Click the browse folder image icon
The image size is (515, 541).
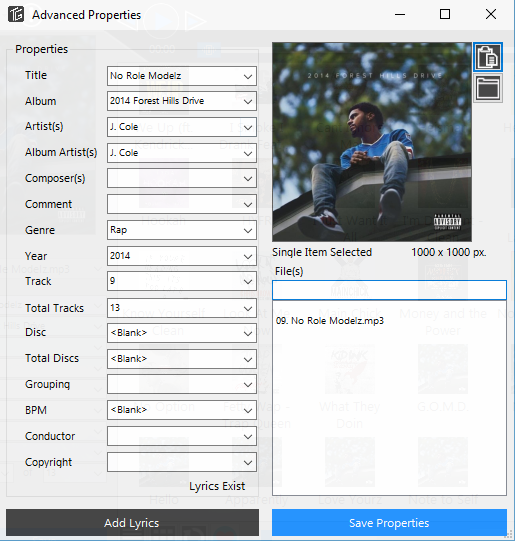488,89
